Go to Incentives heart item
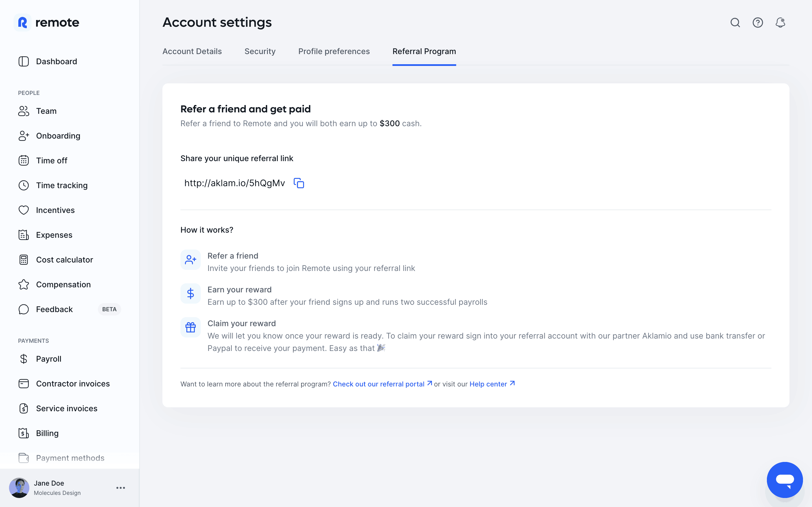Screen dimensions: 812x507 click(x=55, y=210)
